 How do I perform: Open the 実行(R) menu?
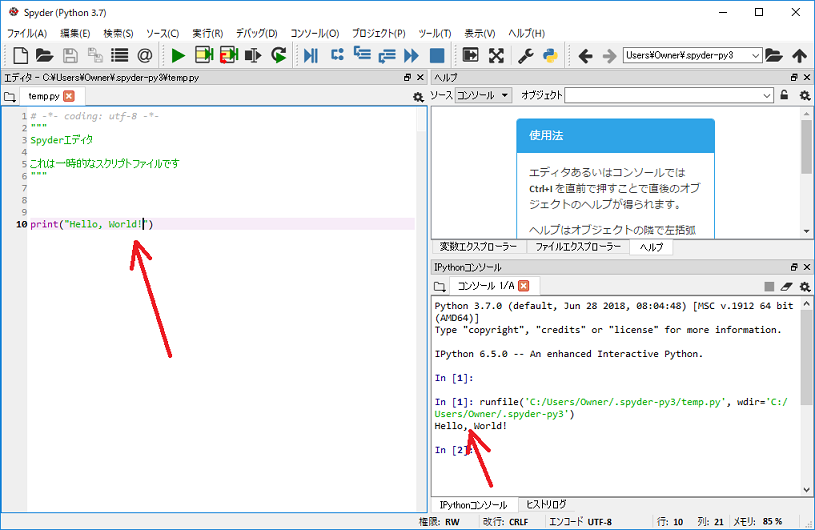coord(207,33)
